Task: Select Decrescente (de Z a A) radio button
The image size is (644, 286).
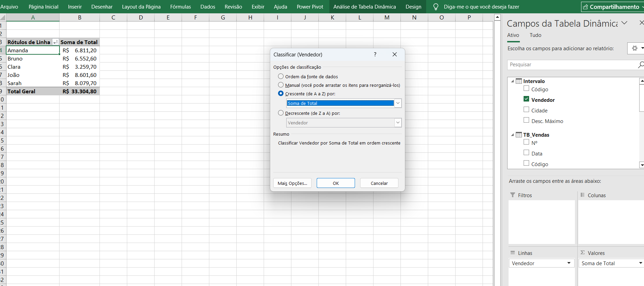Action: 281,113
